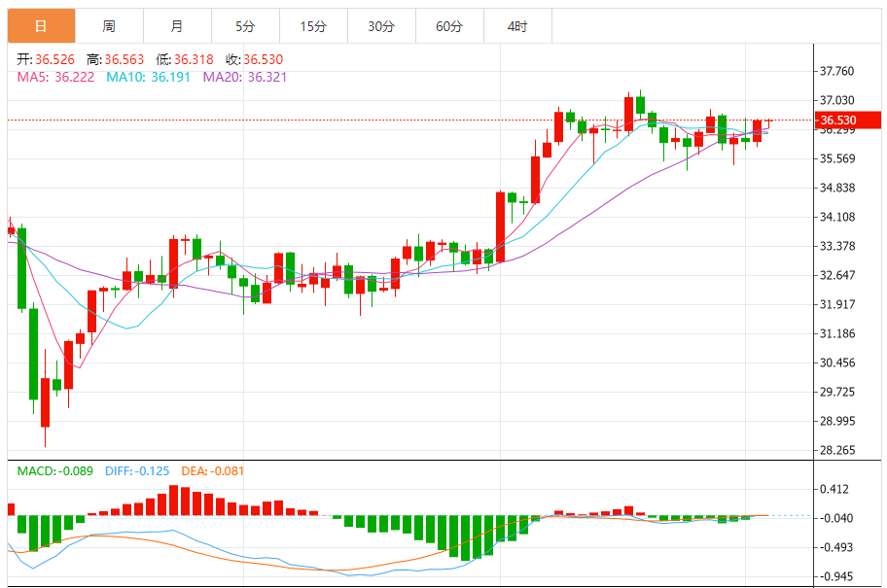Switch to the 周 weekly tab
Image resolution: width=887 pixels, height=588 pixels.
tap(109, 26)
